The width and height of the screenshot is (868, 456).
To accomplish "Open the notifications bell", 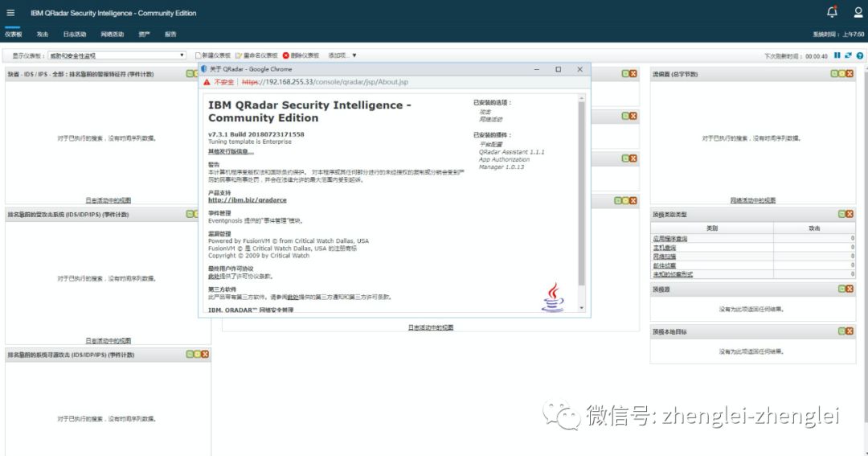I will 832,11.
